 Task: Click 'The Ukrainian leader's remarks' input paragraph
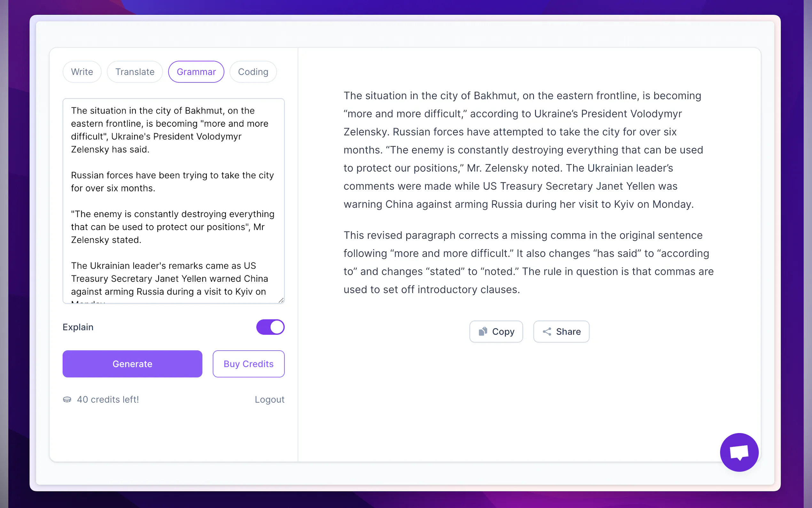tap(169, 279)
